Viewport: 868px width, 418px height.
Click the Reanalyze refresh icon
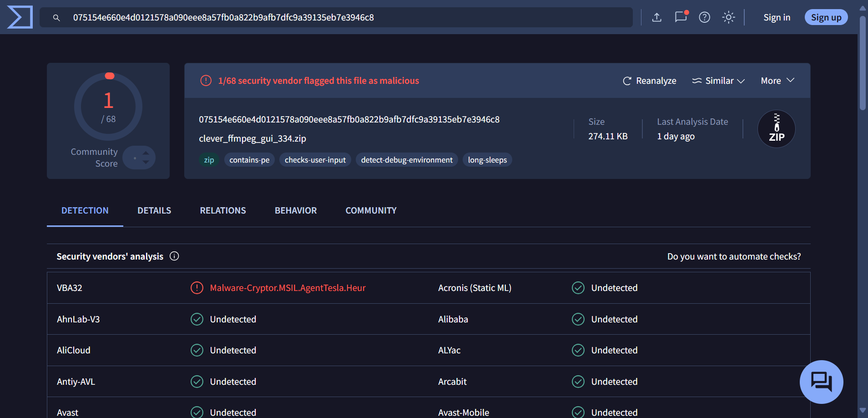coord(627,81)
